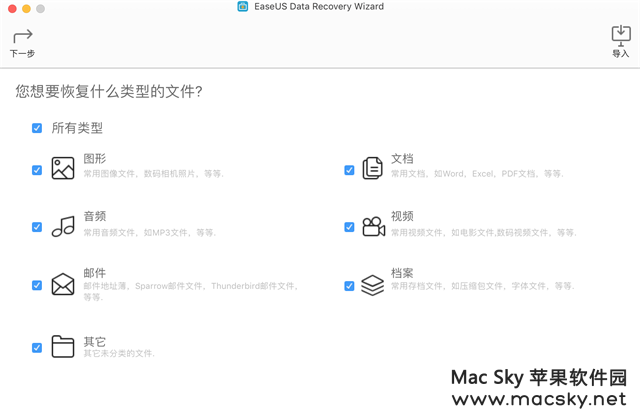The height and width of the screenshot is (417, 640).
Task: Click the description mentioning Word, Excel, PDF
Action: 477,174
